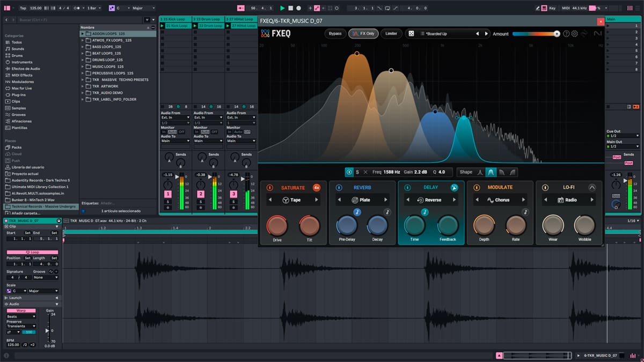Expand the ADDON LOOPS_125 folder

(x=83, y=34)
